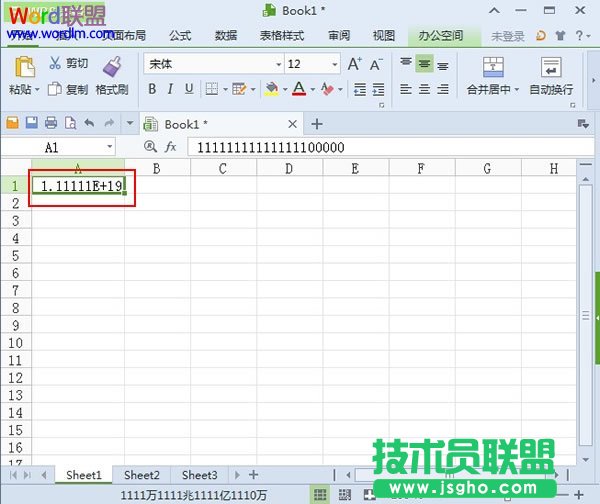Save workbook with floppy disk icon
Screen dimensions: 600x504
32,123
